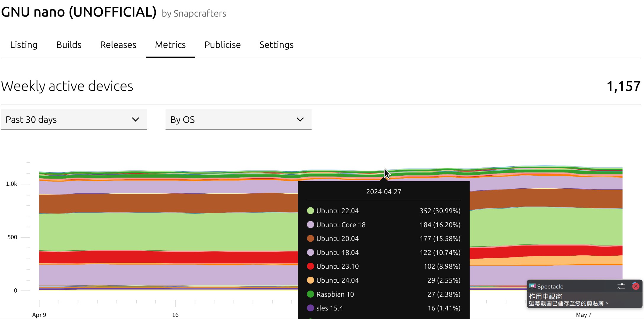This screenshot has height=319, width=644.
Task: Click the sles 15.4 purple legend dot
Action: pos(310,308)
